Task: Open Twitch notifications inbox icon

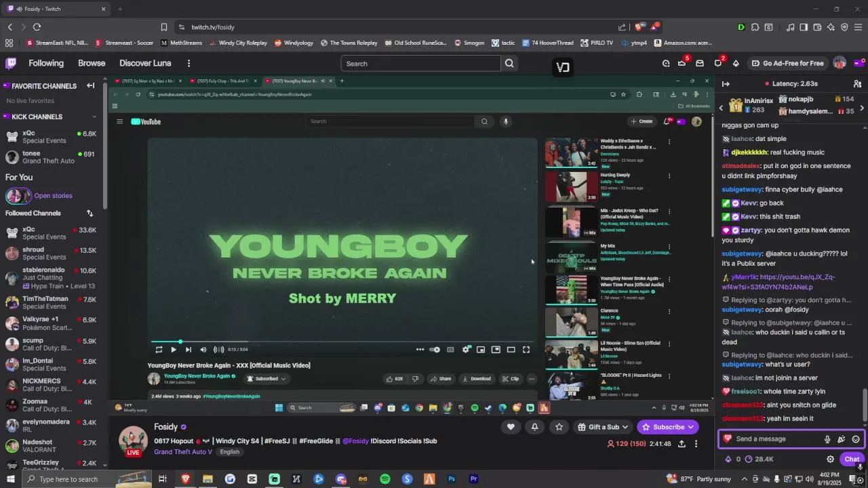Action: [x=700, y=64]
